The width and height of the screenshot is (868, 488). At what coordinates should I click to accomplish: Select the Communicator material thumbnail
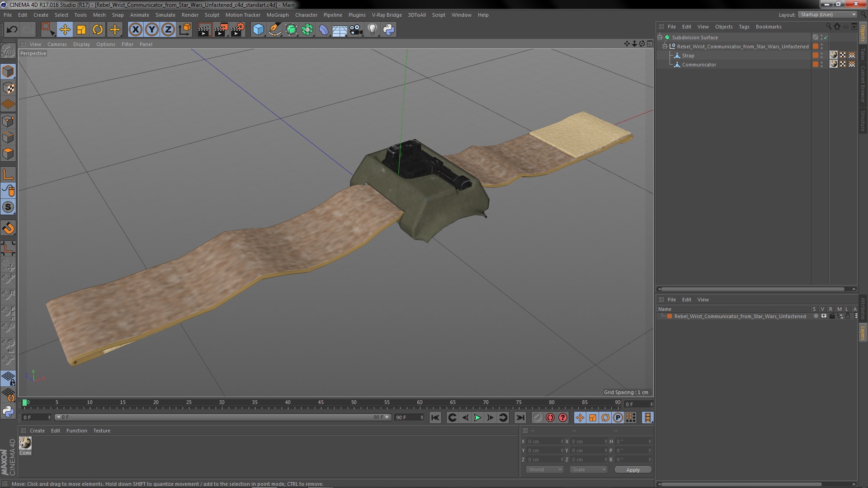[x=25, y=443]
